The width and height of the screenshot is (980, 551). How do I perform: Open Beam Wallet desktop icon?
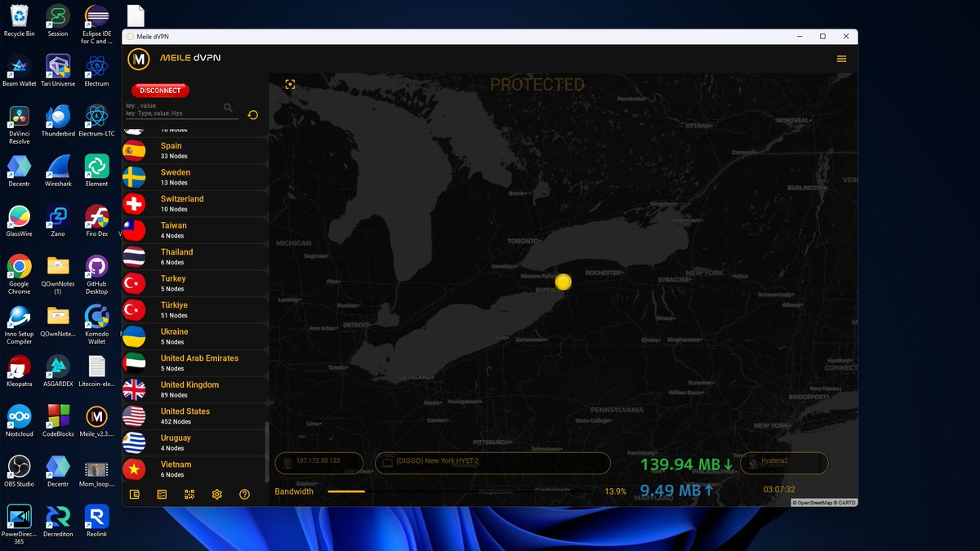(19, 69)
